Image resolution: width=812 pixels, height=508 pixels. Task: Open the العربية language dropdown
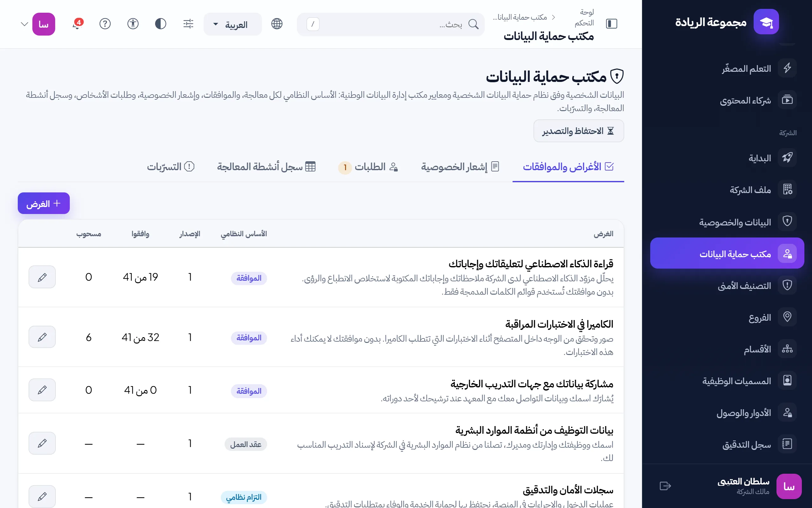coord(232,24)
